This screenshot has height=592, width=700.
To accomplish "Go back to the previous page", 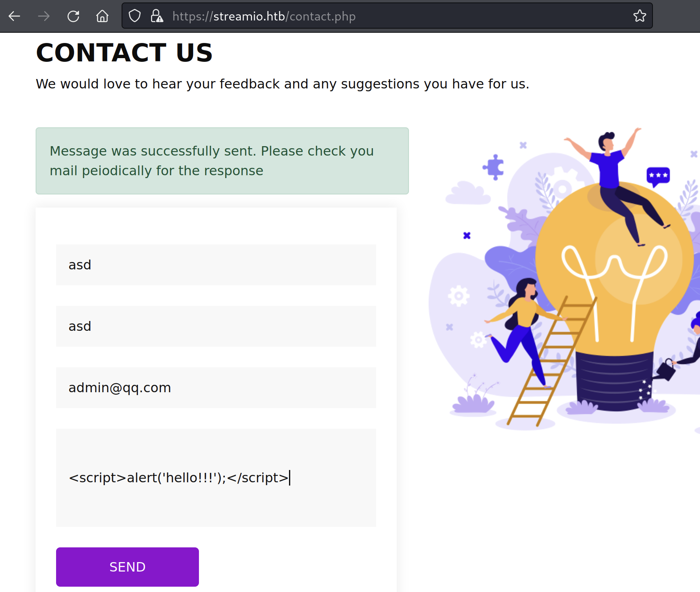I will [x=14, y=16].
